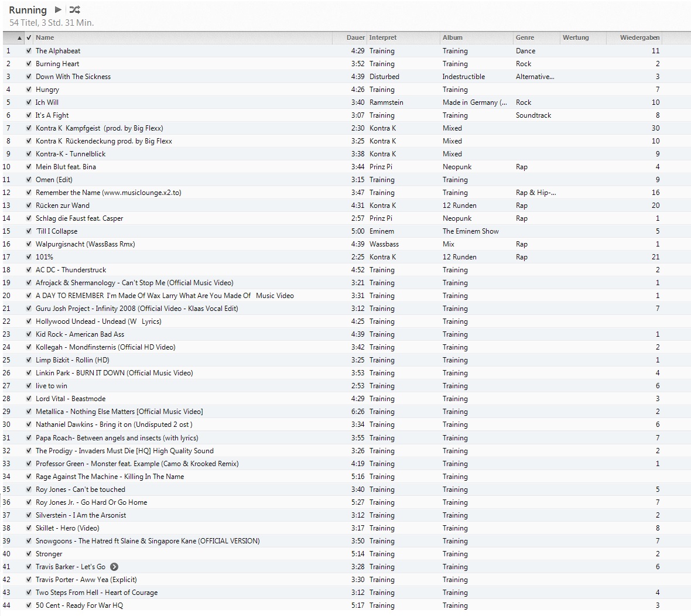Uncheck 50 Cent - Ready For War HQ checkbox
The height and width of the screenshot is (616, 691).
pos(29,605)
